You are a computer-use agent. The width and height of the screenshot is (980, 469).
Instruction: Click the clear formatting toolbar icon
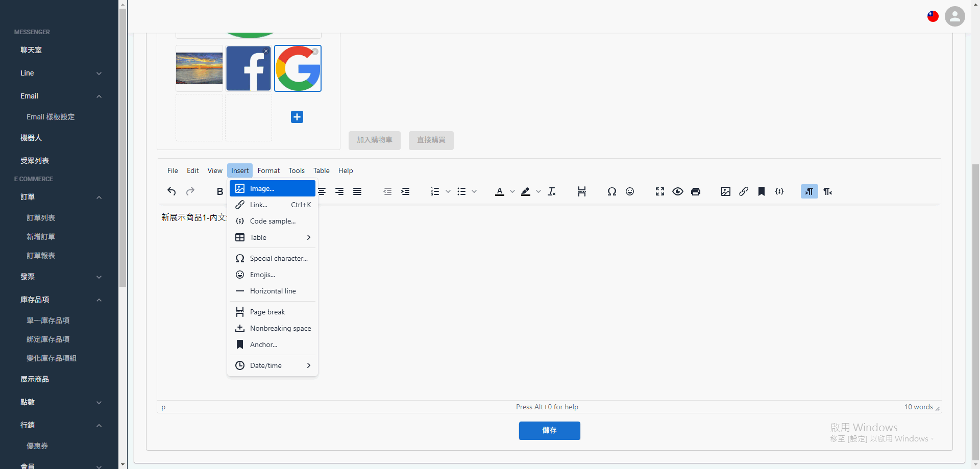[x=552, y=191]
